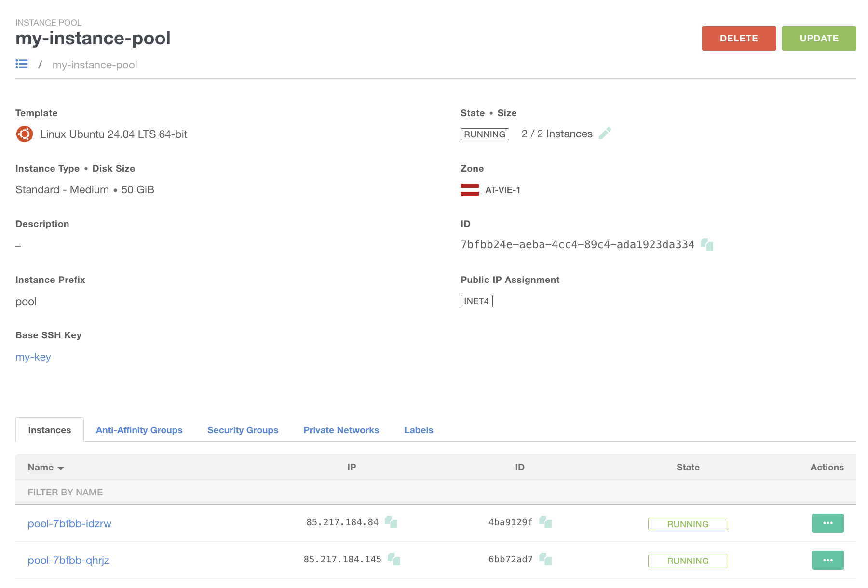Click the list icon in the breadcrumb

22,64
